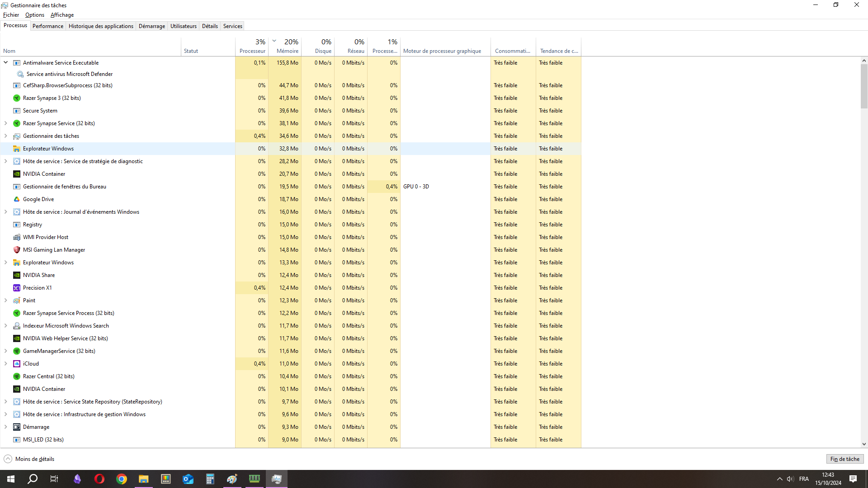Click the Indexeur Microsoft Windows Search icon

tap(17, 326)
